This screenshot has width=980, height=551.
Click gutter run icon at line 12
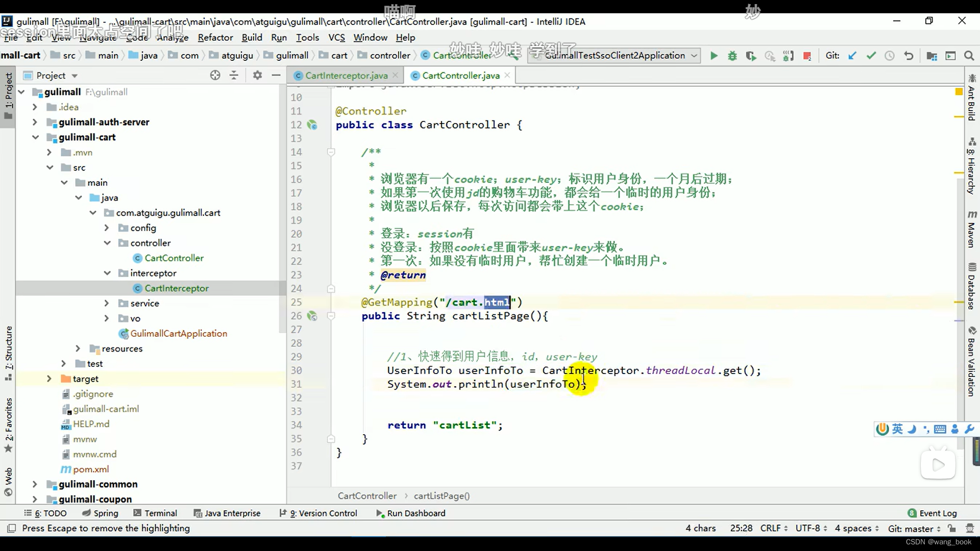pyautogui.click(x=312, y=125)
